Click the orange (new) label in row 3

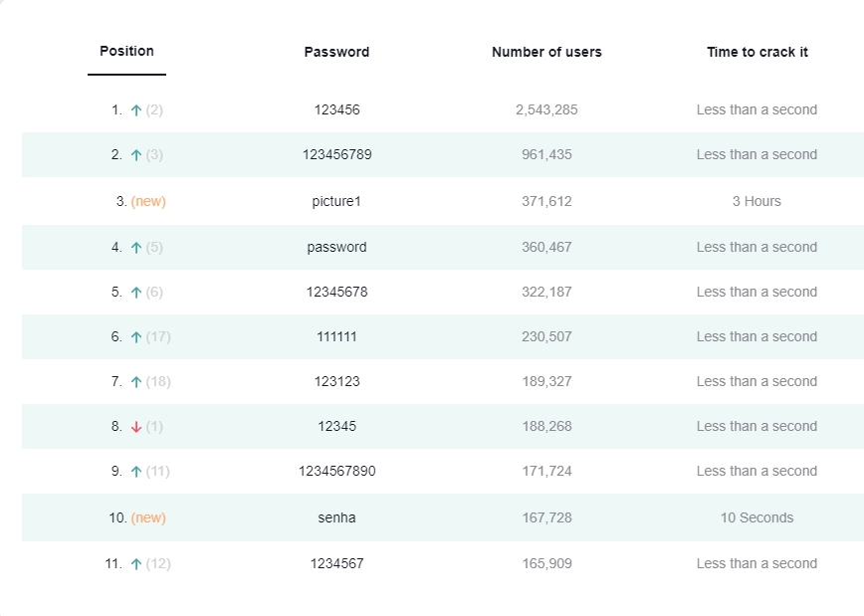click(x=148, y=201)
